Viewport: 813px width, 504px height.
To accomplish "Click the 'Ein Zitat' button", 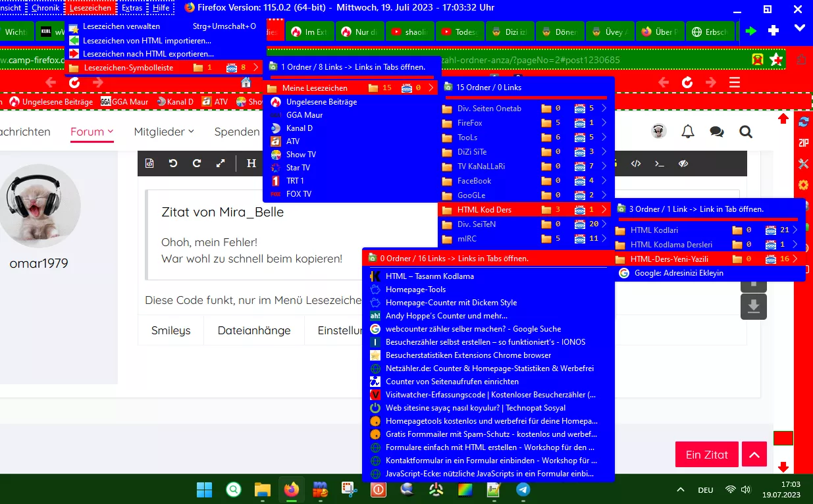I will [706, 455].
